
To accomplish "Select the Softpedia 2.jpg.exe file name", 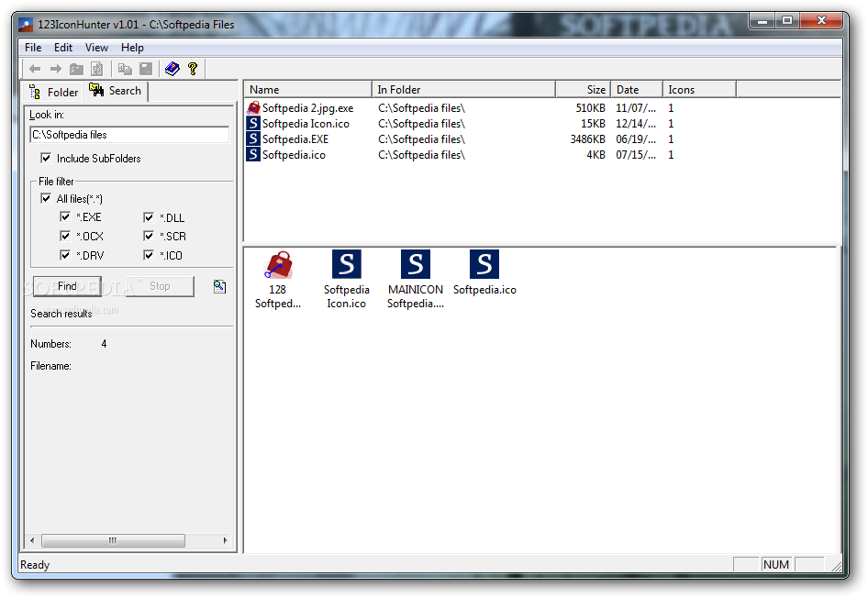I will coord(307,108).
